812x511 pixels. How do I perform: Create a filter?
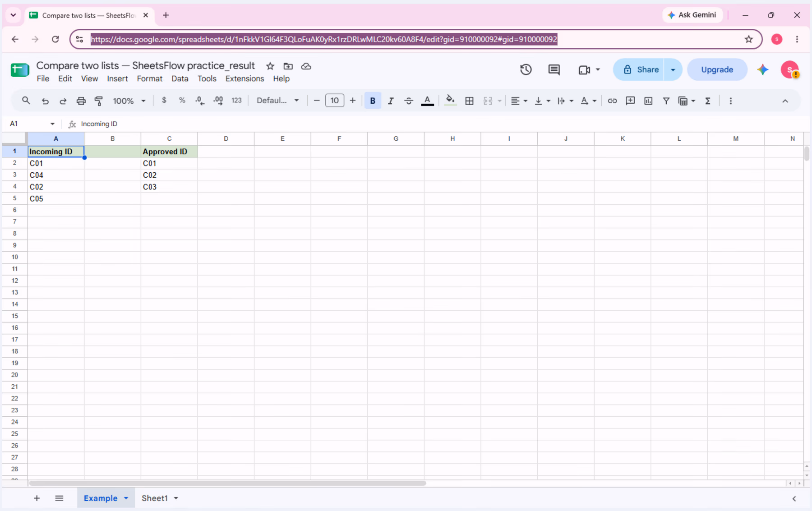666,101
